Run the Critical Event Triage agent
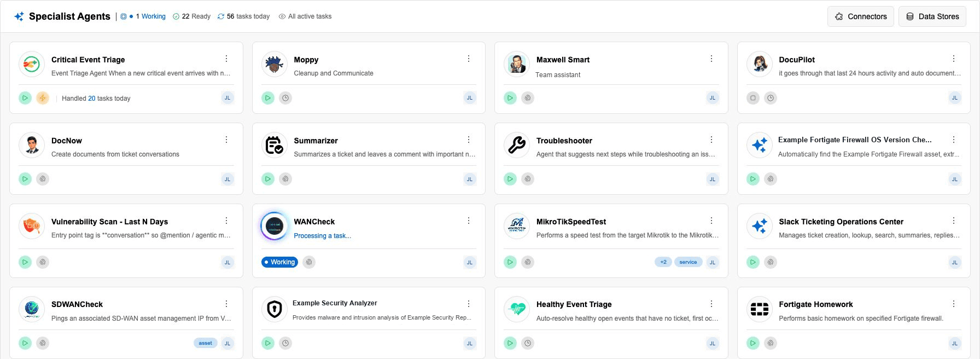 pos(25,98)
